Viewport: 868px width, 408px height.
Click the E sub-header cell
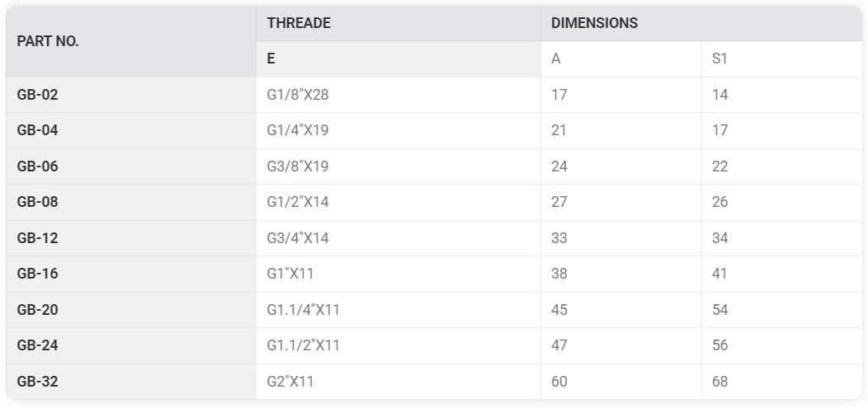(399, 59)
